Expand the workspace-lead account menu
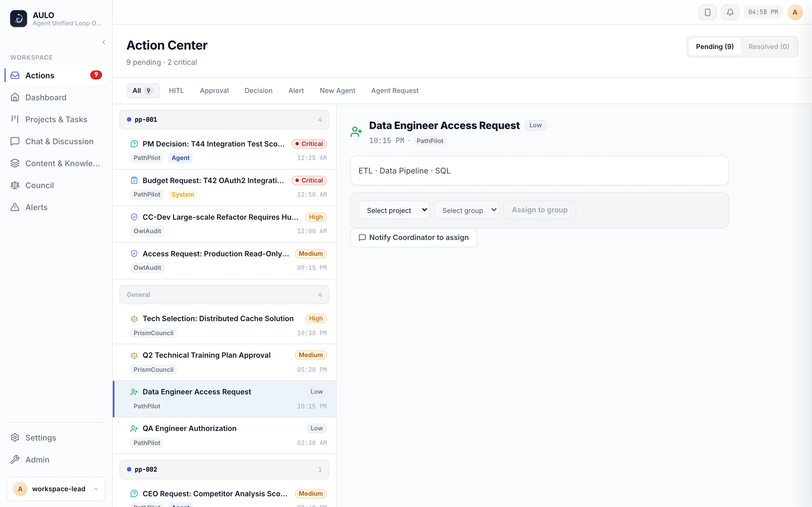 point(56,489)
